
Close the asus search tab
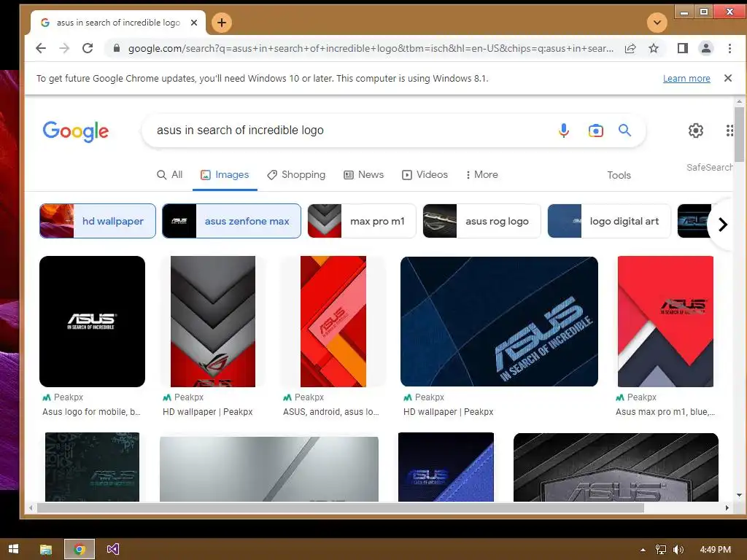[194, 23]
